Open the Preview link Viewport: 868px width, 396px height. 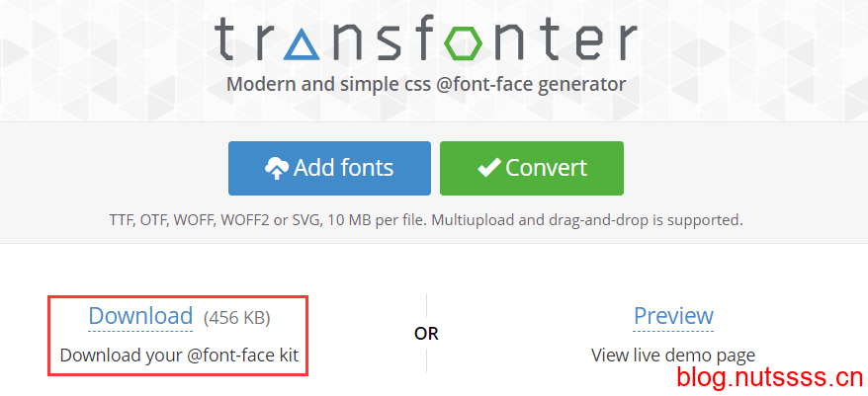click(673, 316)
